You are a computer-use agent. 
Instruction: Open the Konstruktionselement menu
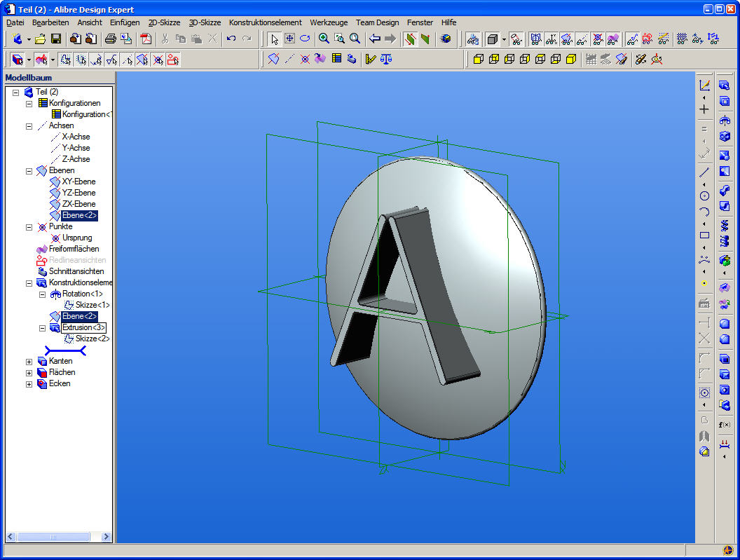coord(265,22)
